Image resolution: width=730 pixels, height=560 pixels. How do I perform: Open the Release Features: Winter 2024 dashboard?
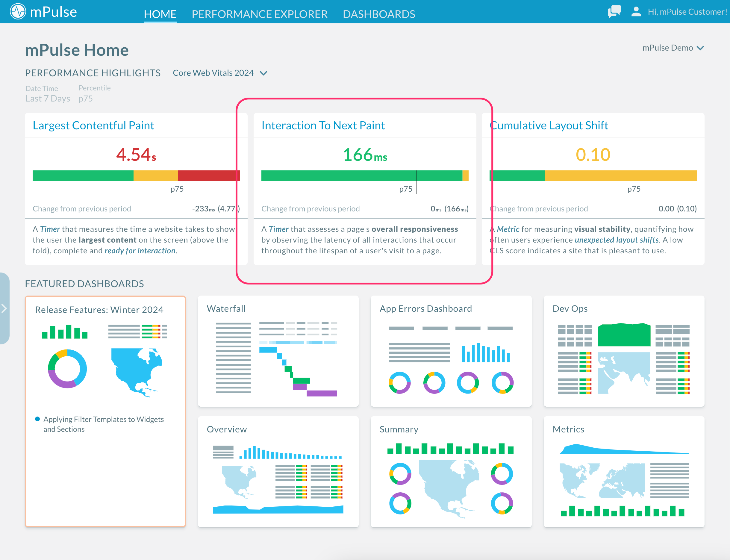(105, 411)
